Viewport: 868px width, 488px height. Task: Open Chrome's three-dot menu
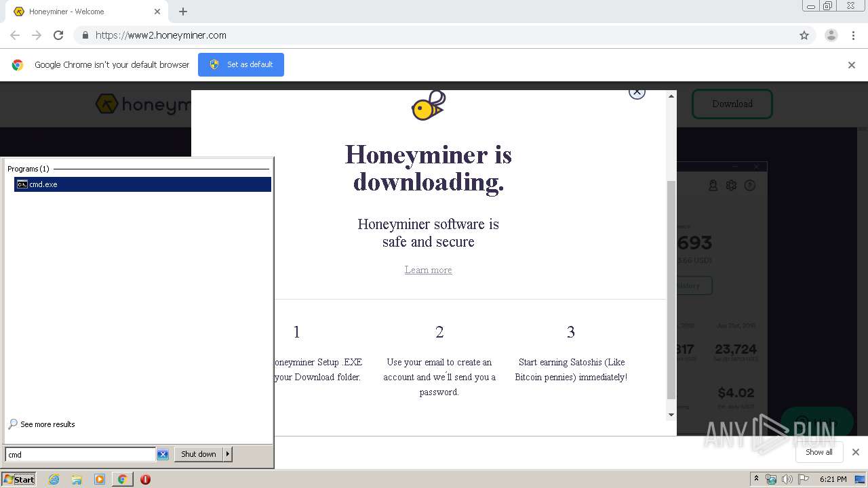click(x=853, y=35)
